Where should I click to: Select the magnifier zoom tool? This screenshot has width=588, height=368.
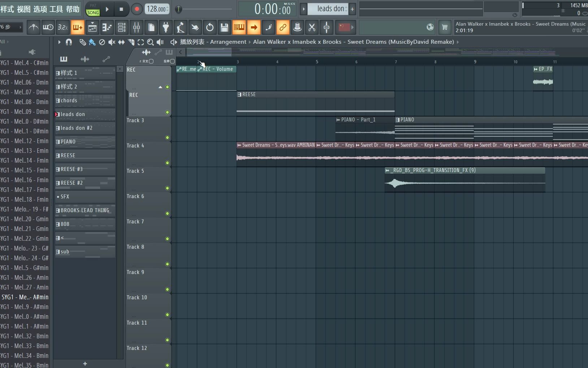150,42
